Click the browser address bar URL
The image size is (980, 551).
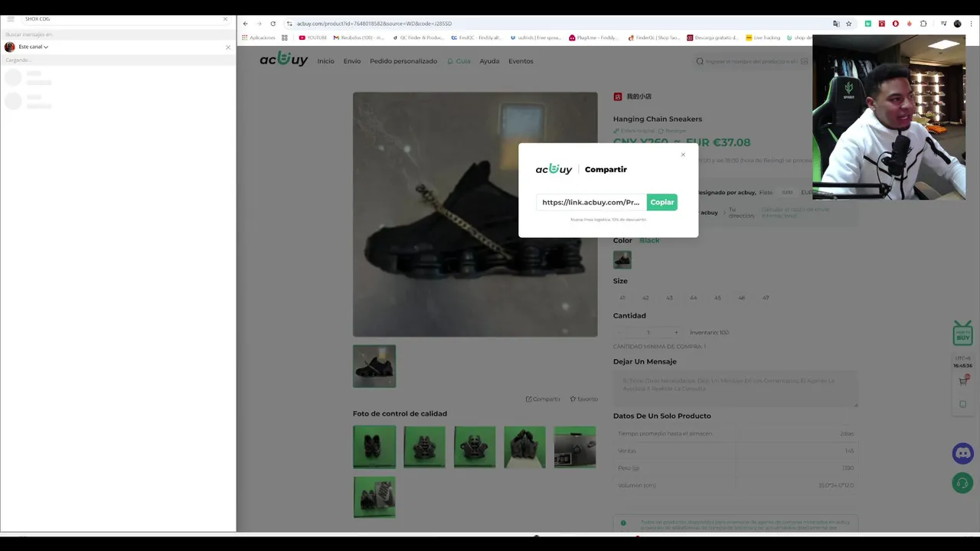374,24
